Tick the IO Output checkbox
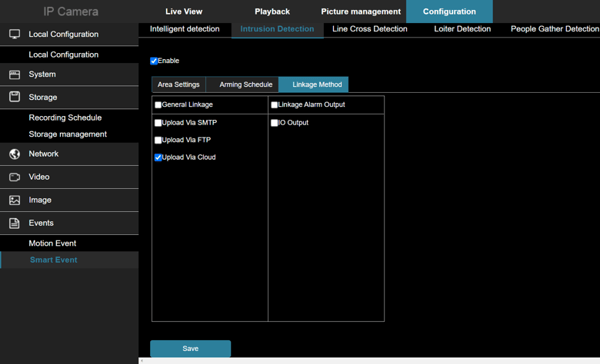The width and height of the screenshot is (600, 364). tap(274, 123)
